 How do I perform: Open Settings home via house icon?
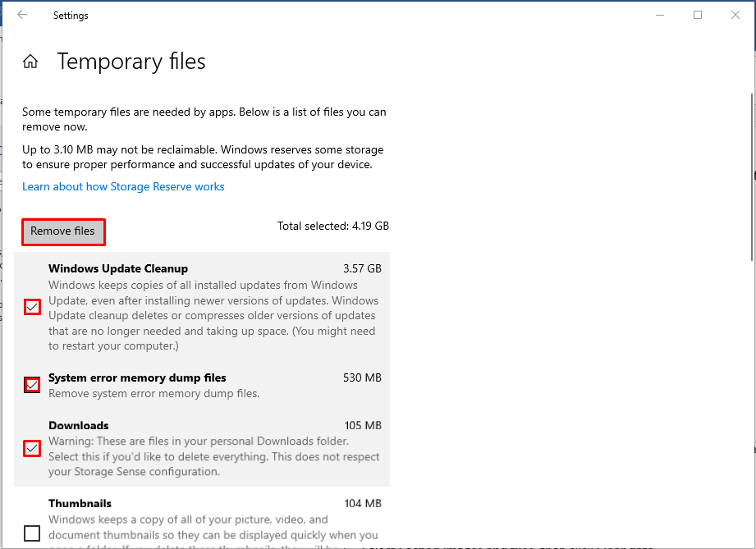pos(30,62)
